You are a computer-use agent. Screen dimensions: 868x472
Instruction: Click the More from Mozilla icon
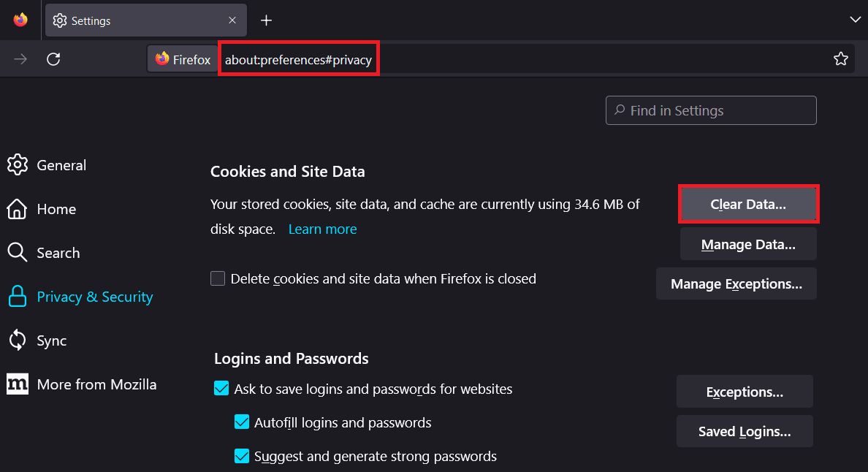click(17, 384)
